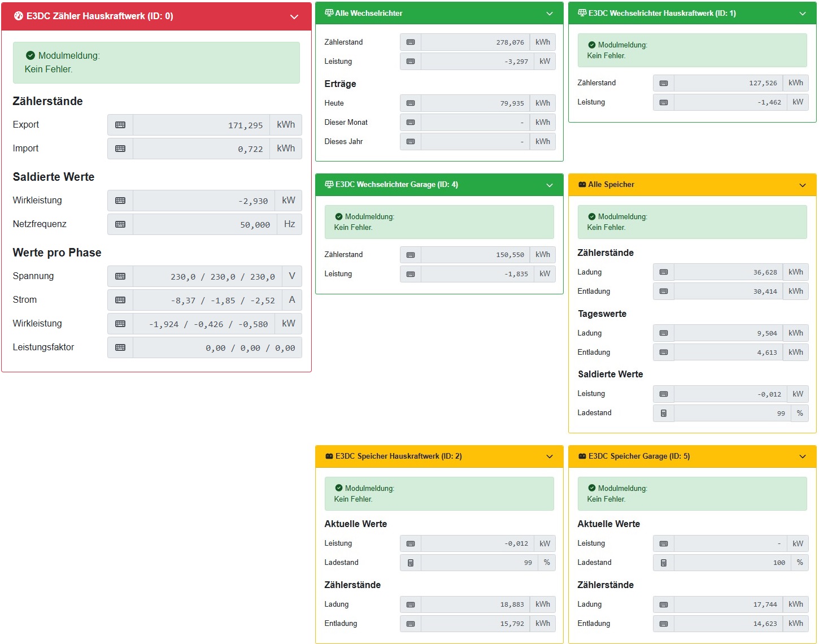Click Modulmeldung notice in Alle Speicher card
The height and width of the screenshot is (644, 819).
(x=692, y=222)
